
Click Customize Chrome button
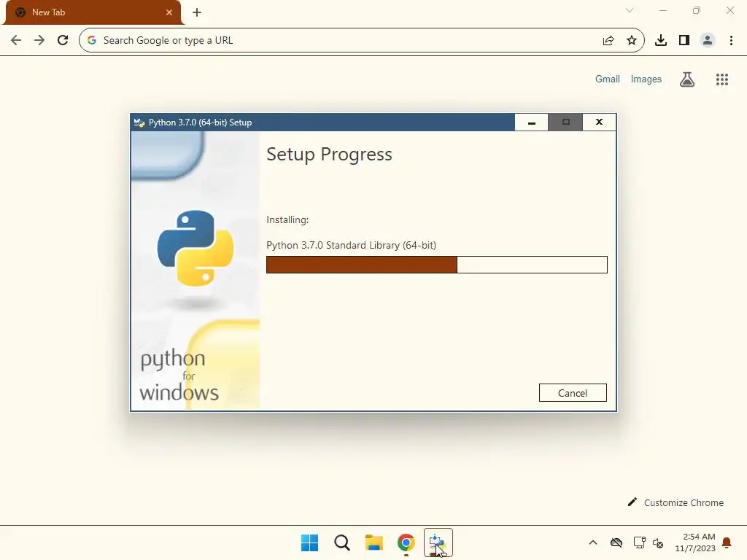click(x=676, y=502)
